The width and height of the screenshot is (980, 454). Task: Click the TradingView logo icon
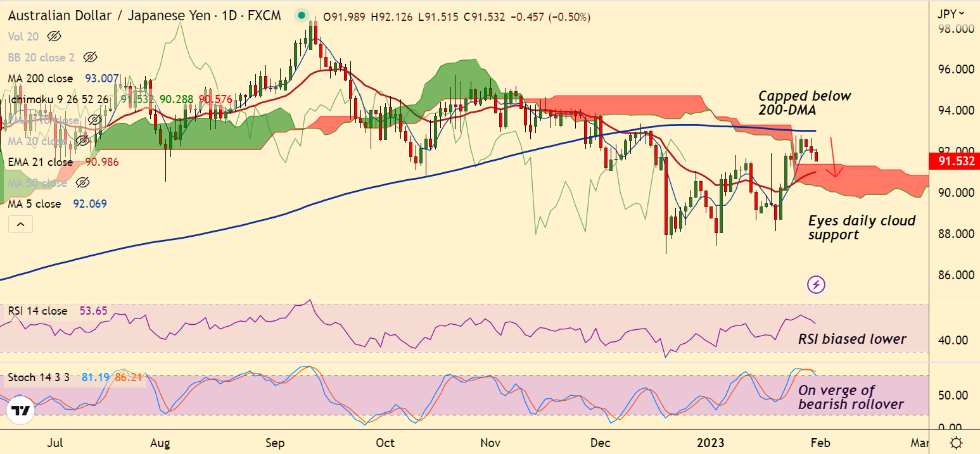coord(21,411)
